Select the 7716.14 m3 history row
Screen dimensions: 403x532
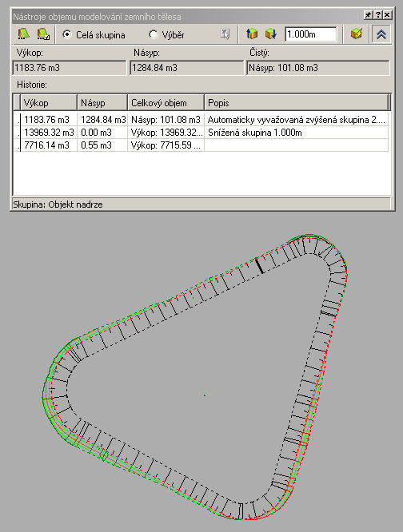[x=201, y=145]
